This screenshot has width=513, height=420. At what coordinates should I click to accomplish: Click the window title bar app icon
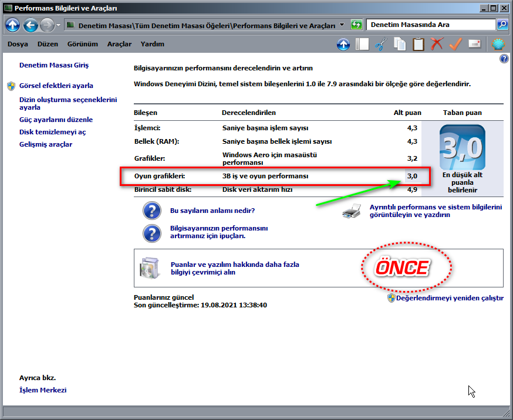click(8, 8)
